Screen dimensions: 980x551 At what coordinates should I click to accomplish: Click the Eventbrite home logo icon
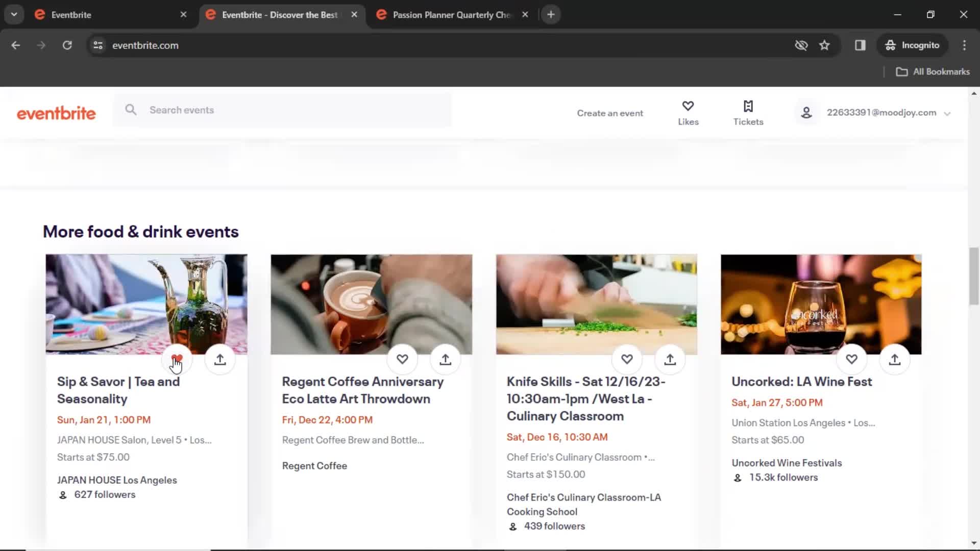click(x=57, y=112)
